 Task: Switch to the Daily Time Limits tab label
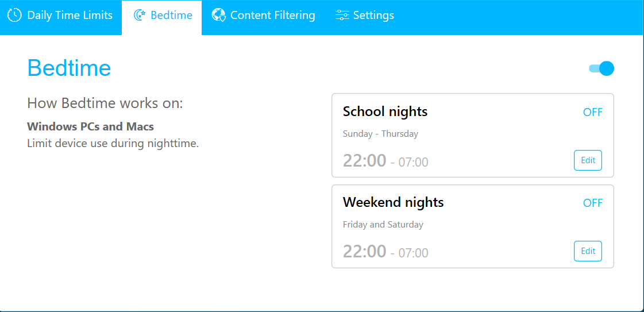pyautogui.click(x=70, y=16)
